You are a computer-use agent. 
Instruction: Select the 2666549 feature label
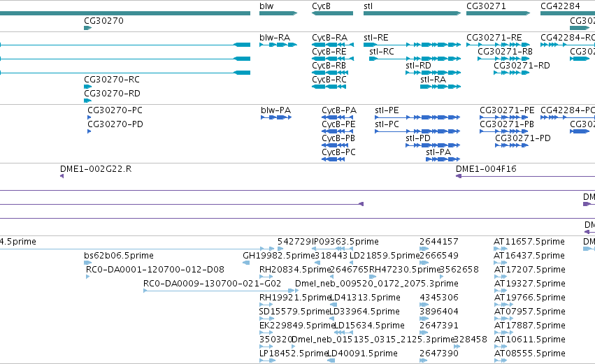[439, 256]
